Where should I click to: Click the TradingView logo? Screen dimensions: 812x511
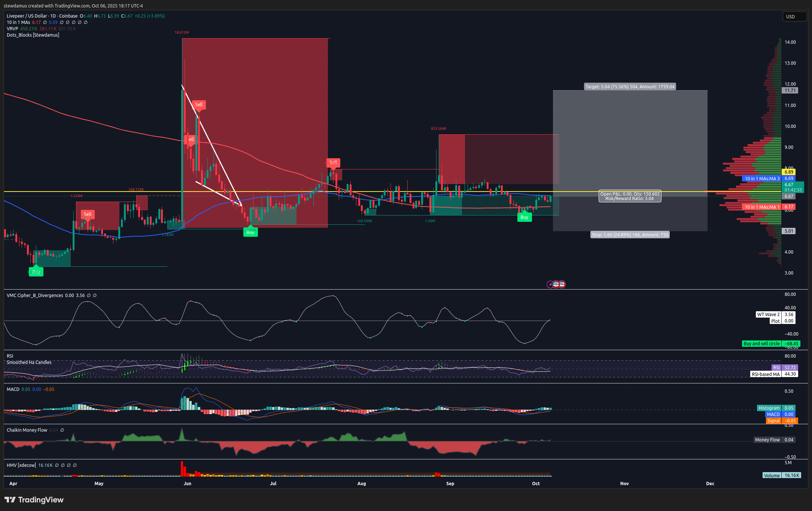point(34,500)
